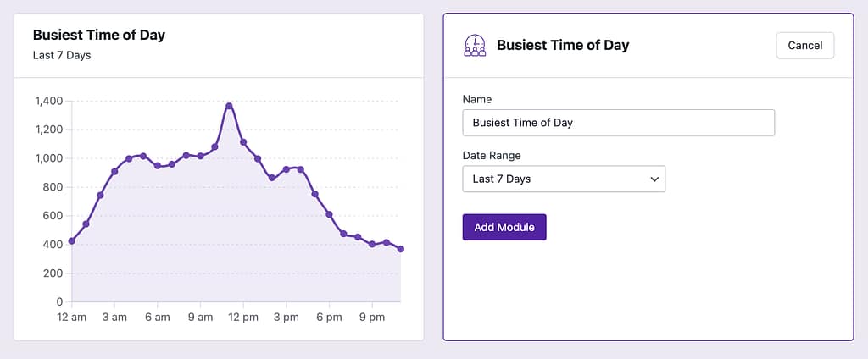Click the chart title Busiest Time of Day
This screenshot has width=868, height=359.
click(98, 35)
